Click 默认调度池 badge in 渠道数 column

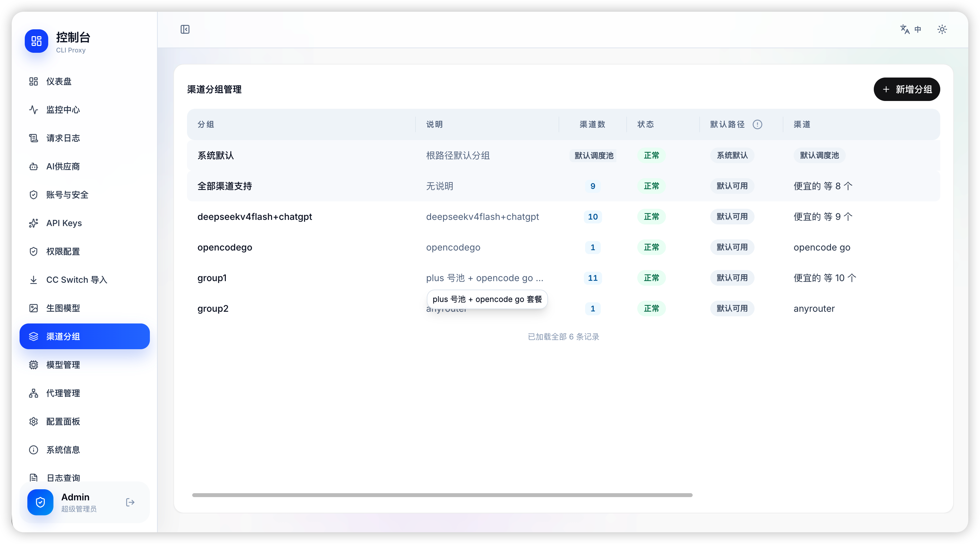[x=594, y=155]
